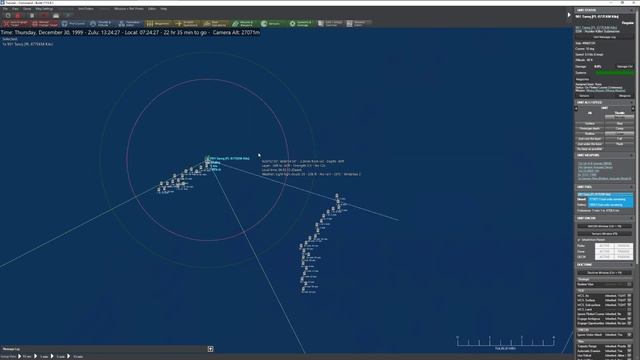The width and height of the screenshot is (640, 360).
Task: Collapse the right sidebar with the white arrow
Action: coord(569,15)
